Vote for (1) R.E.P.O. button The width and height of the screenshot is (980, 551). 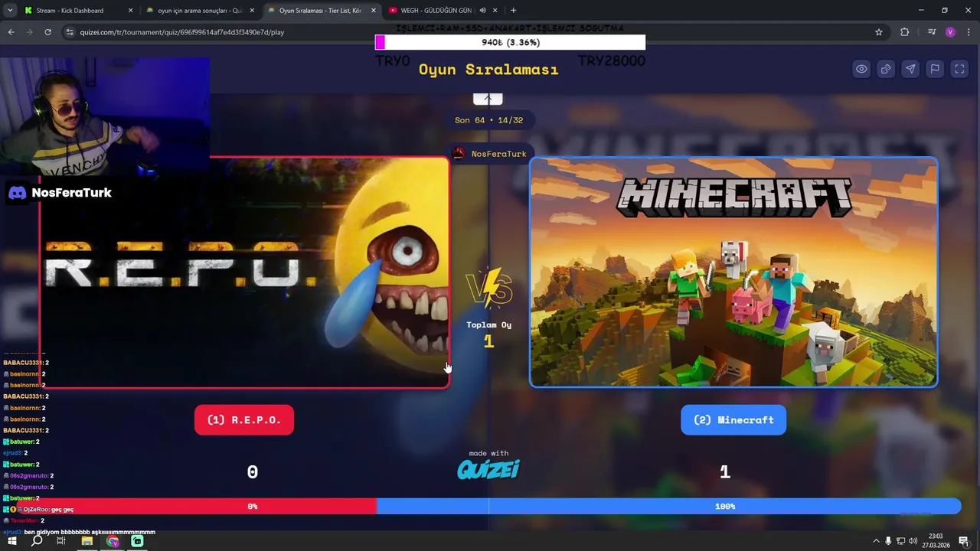click(244, 419)
